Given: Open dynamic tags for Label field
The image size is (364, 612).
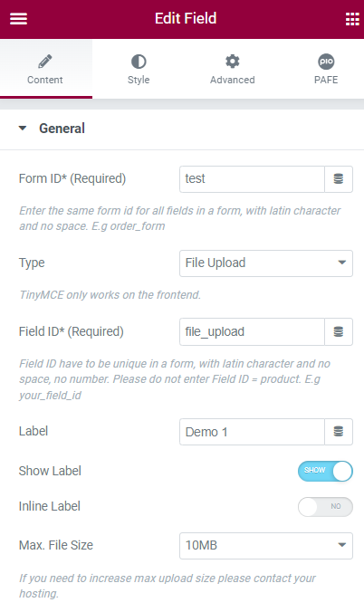Looking at the screenshot, I should click(339, 432).
